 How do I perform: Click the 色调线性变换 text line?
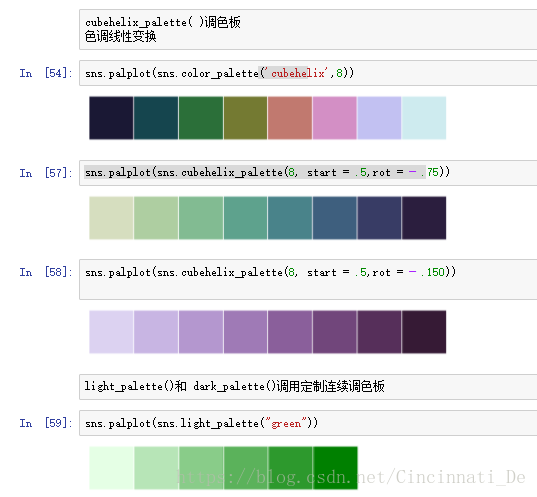tap(121, 36)
